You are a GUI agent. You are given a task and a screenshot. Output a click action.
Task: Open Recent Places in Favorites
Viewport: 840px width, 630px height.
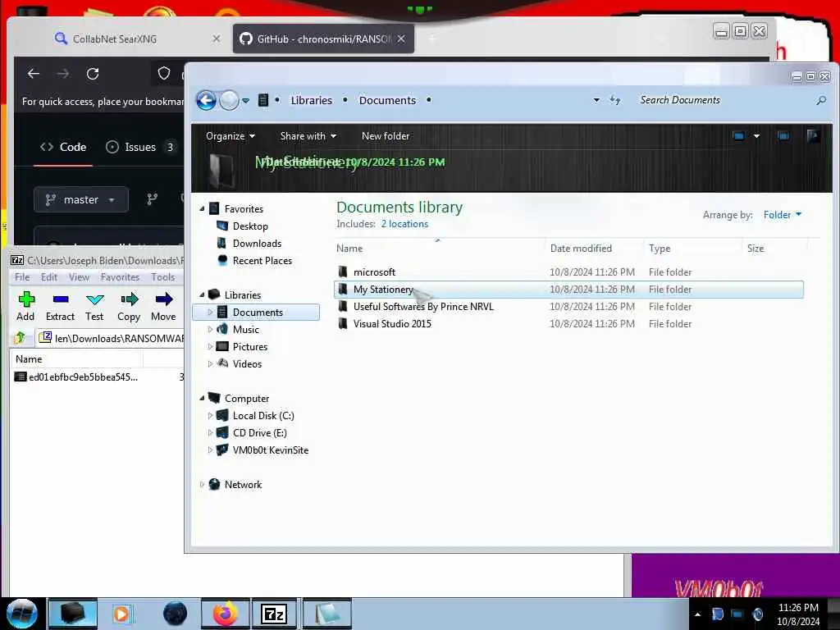262,260
